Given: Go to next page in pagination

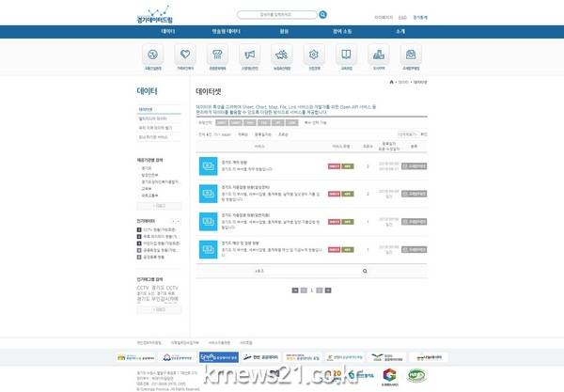Looking at the screenshot, I should [x=319, y=290].
